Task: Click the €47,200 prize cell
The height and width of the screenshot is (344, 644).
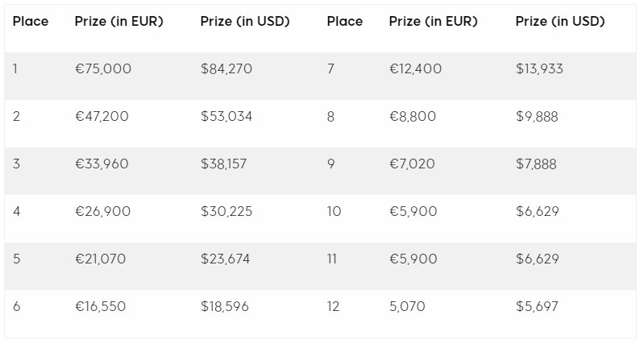Action: pos(102,117)
